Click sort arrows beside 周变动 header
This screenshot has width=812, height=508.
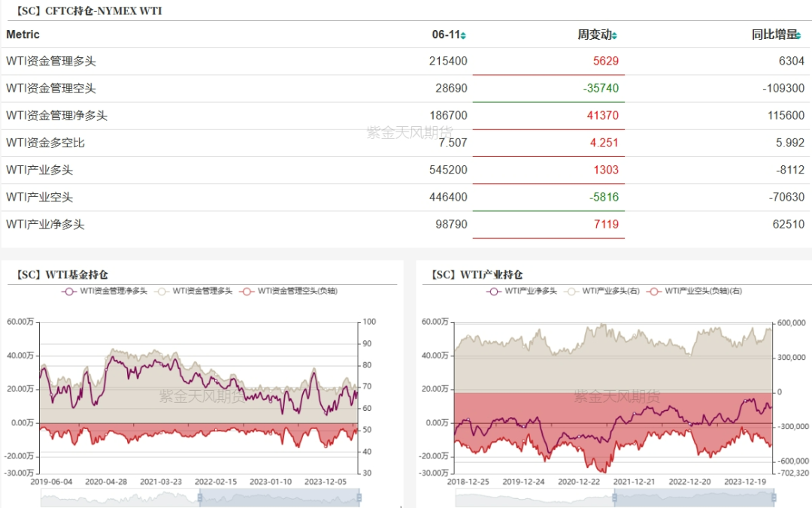(x=617, y=35)
